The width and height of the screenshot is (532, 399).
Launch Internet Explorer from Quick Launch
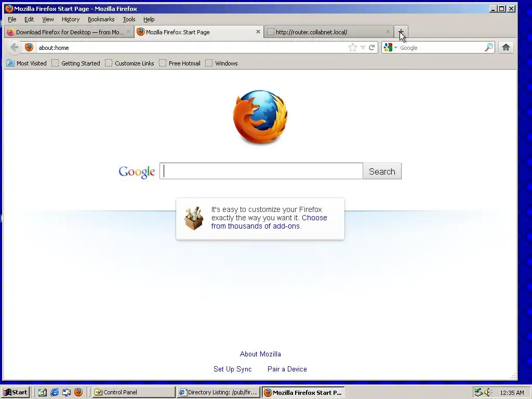(54, 392)
